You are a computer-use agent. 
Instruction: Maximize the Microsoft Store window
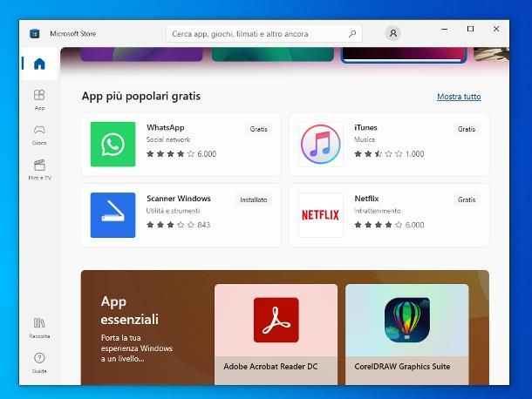[x=470, y=29]
